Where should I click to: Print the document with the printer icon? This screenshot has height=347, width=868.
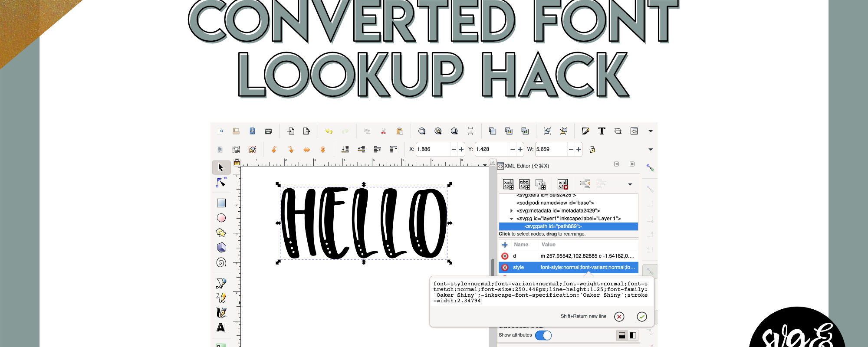pos(268,131)
